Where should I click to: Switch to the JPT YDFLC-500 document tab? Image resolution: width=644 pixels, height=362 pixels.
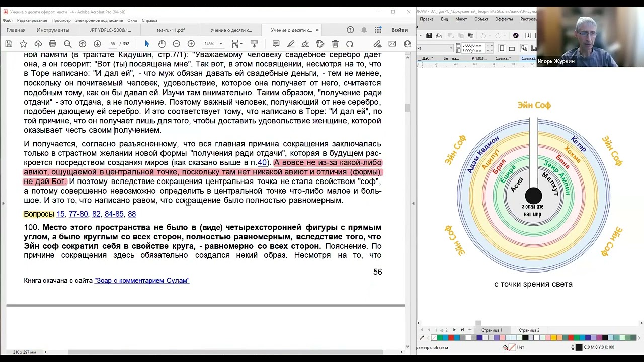pyautogui.click(x=110, y=30)
